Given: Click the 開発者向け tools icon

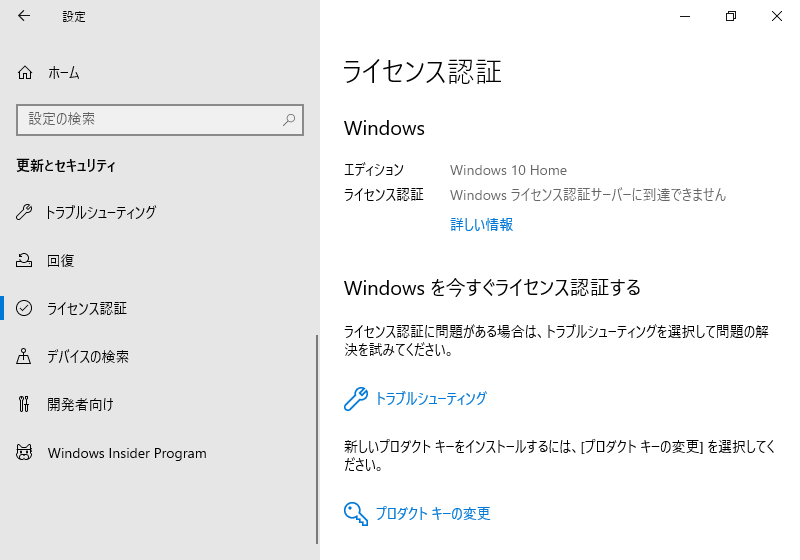Looking at the screenshot, I should click(x=24, y=404).
